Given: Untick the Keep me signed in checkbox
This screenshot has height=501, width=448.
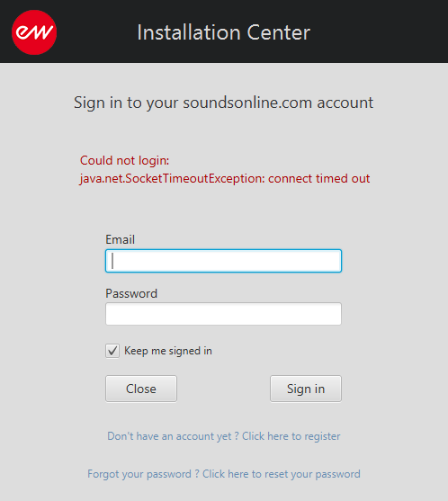Looking at the screenshot, I should [x=112, y=351].
